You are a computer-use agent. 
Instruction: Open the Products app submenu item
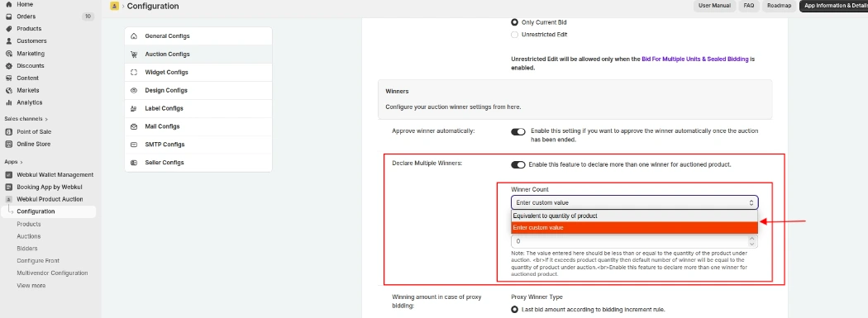29,224
